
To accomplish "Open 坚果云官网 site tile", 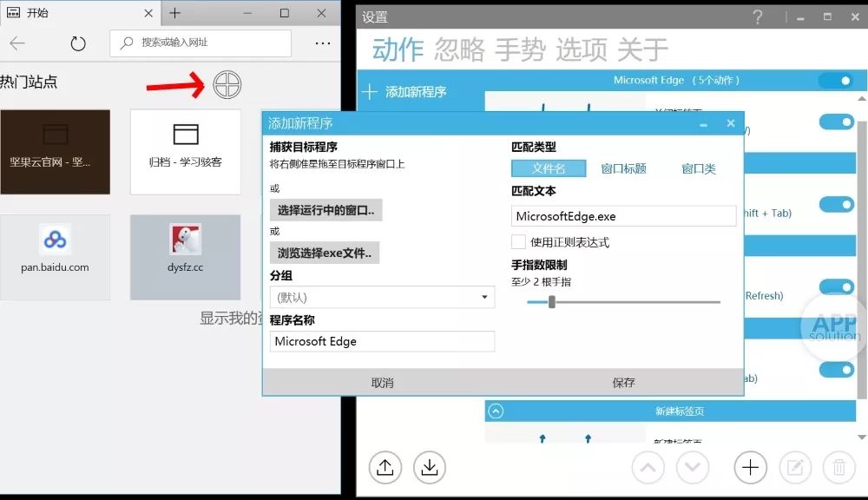I will [56, 152].
